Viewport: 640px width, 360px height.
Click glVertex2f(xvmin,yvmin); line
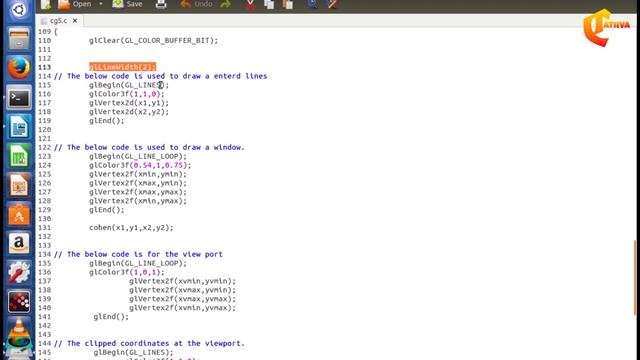click(182, 281)
